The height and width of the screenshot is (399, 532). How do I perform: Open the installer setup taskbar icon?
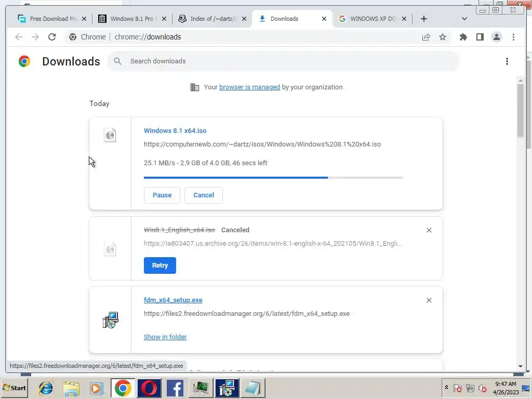pyautogui.click(x=227, y=388)
